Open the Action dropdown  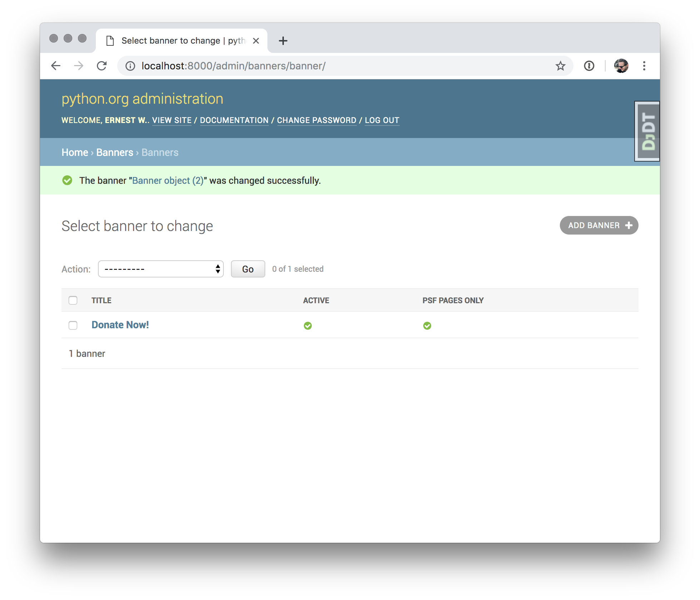click(161, 269)
